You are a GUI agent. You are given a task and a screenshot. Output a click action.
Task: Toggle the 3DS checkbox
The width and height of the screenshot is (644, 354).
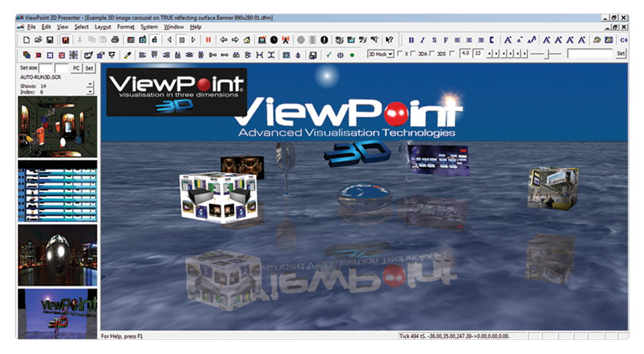pyautogui.click(x=432, y=54)
